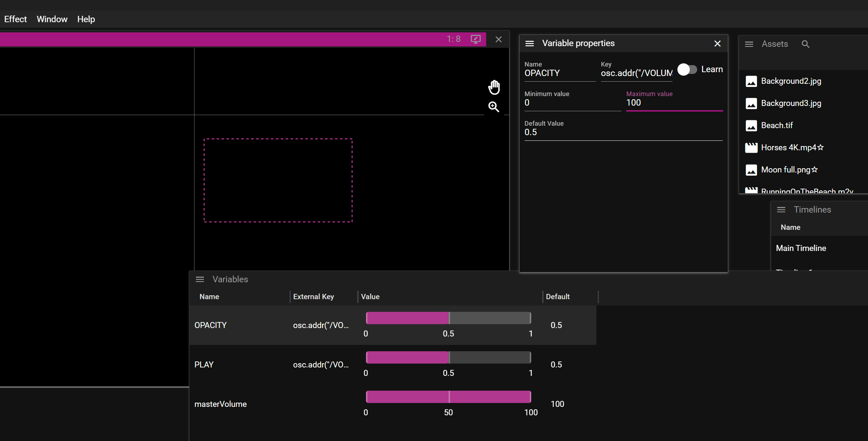Viewport: 868px width, 441px height.
Task: Open the Help menu
Action: coord(86,19)
